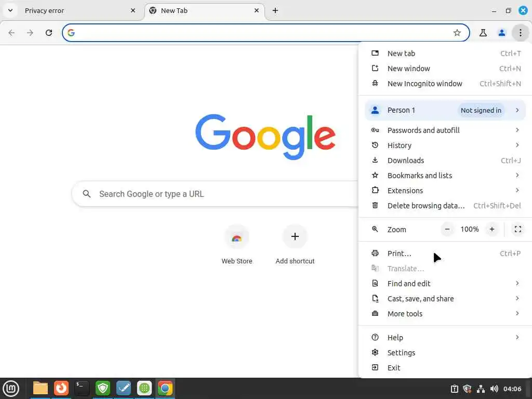Open the Linux Mint start menu
This screenshot has width=532, height=399.
point(11,389)
